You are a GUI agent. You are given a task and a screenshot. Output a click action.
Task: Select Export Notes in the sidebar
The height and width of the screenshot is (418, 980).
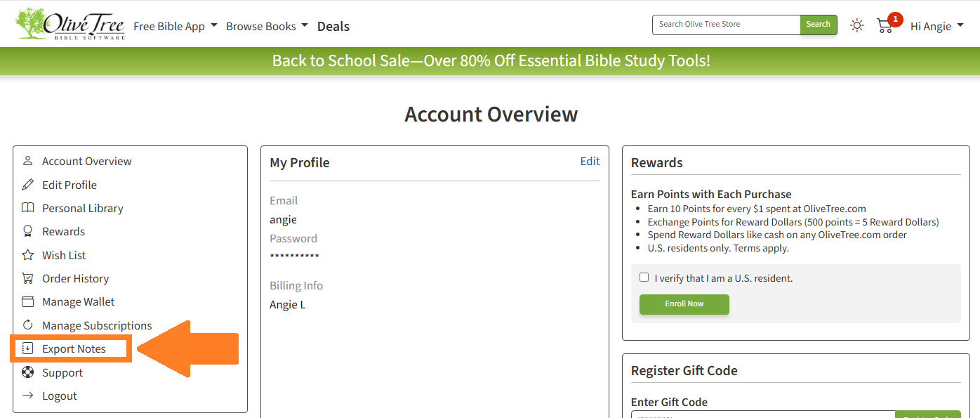[x=74, y=348]
